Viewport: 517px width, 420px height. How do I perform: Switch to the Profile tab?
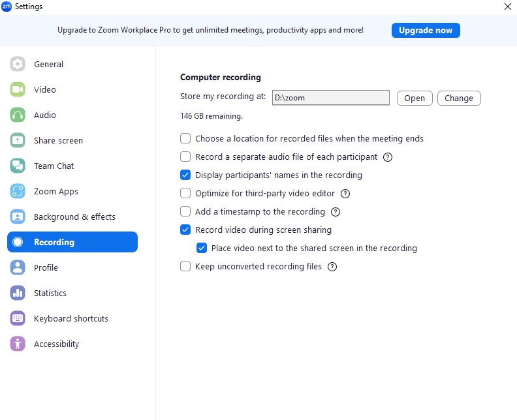point(46,267)
